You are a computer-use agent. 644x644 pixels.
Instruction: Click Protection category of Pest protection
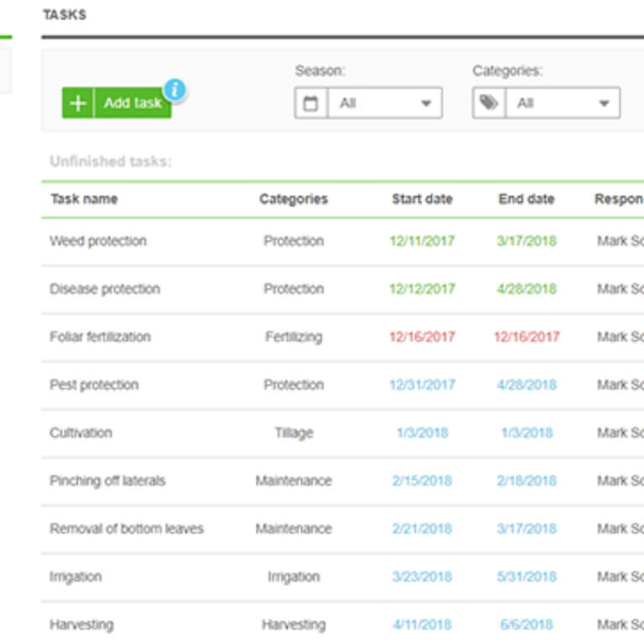(x=293, y=385)
